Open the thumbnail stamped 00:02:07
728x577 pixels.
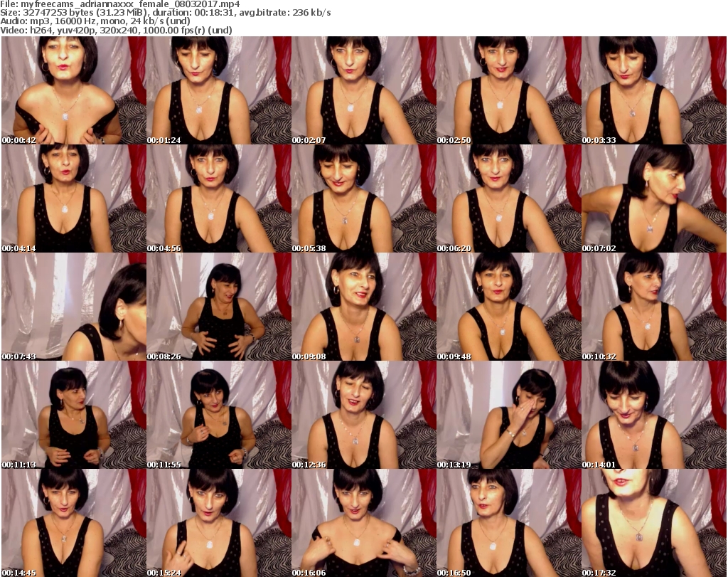click(364, 90)
